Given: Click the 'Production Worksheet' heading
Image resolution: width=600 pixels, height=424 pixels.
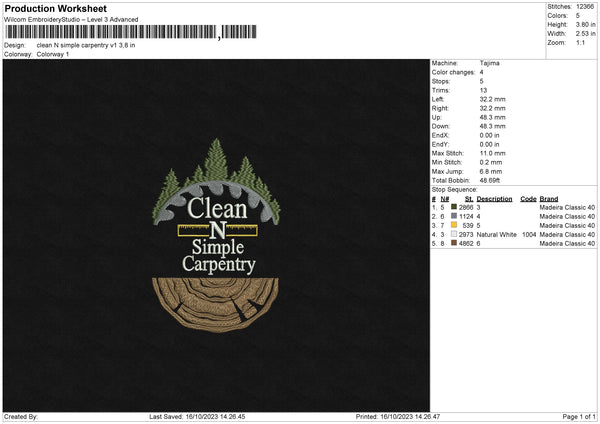Looking at the screenshot, I should [x=55, y=8].
